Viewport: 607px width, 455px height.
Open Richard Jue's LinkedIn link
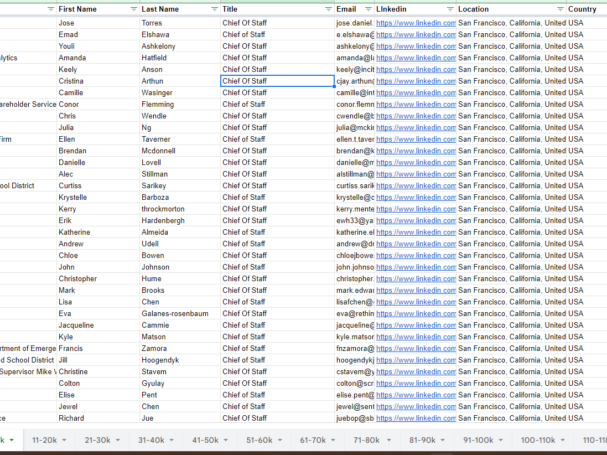coord(415,418)
